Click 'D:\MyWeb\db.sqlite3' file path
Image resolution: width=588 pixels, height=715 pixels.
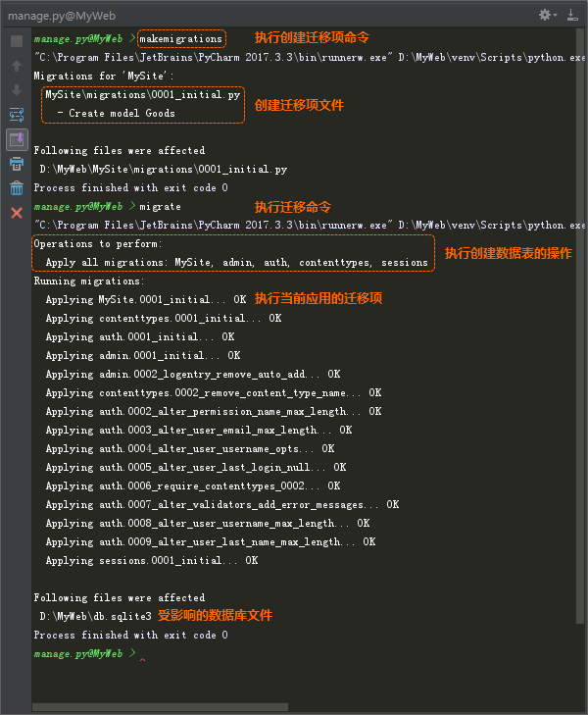pyautogui.click(x=95, y=617)
